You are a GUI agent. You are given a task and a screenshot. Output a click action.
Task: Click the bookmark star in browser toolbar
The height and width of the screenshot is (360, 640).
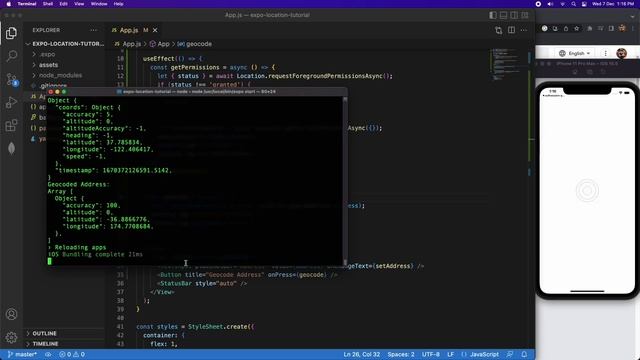[576, 29]
